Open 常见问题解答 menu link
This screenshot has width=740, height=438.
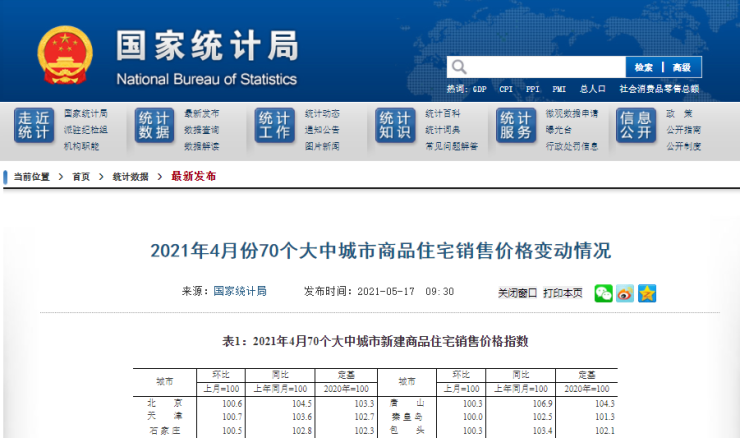(451, 146)
